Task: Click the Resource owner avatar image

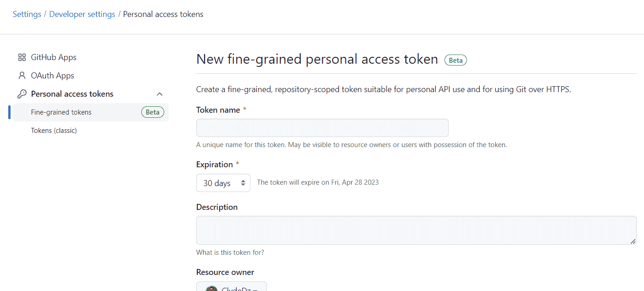Action: pos(211,288)
